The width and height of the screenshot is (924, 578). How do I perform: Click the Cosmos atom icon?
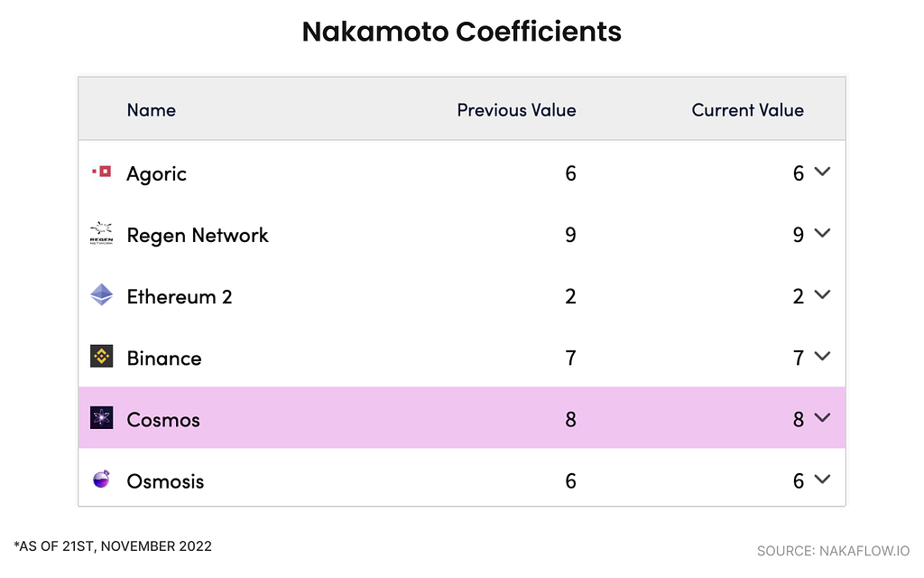(x=101, y=417)
